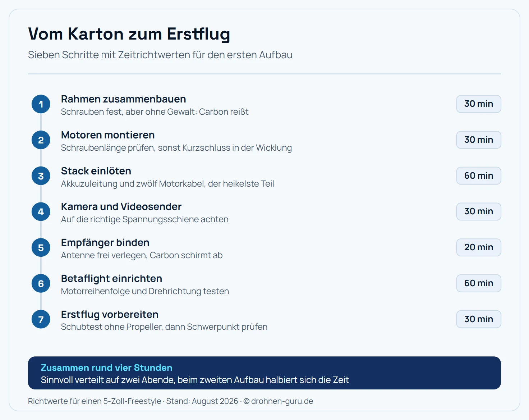Click the text 'Stand: August 2026'
Viewport: 529px width, 420px height.
[202, 401]
